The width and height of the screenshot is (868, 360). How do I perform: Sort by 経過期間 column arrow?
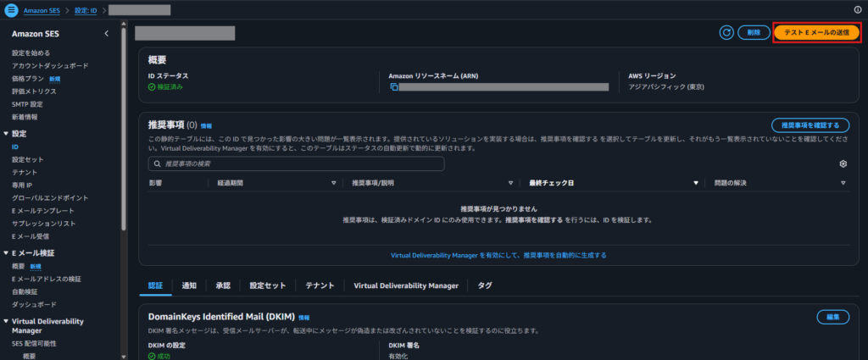(x=334, y=183)
